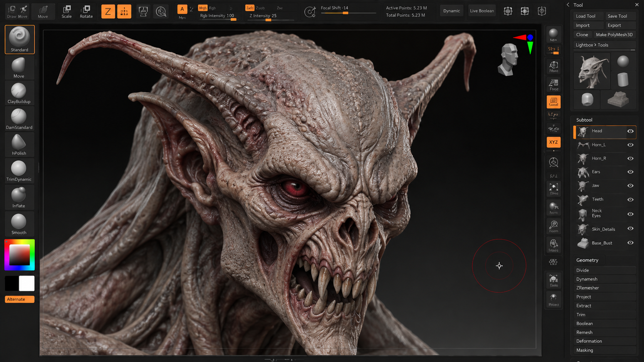Viewport: 644px width, 362px height.
Task: Click the color picker square
Action: (20, 255)
